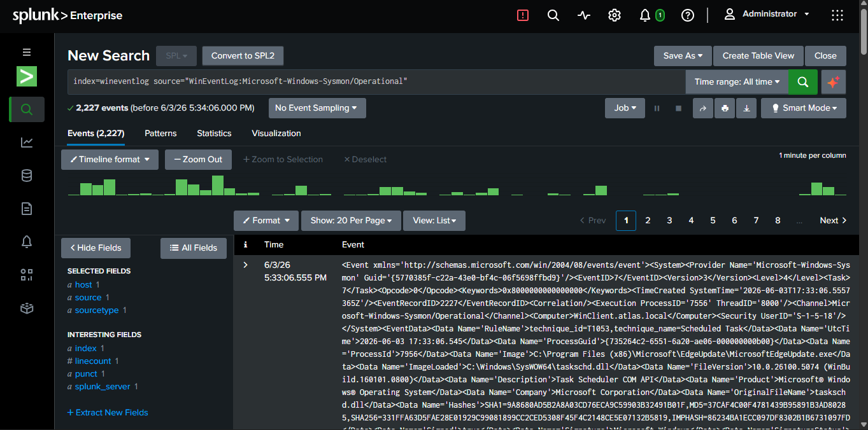Open the settings gear icon
This screenshot has height=430, width=868.
tap(615, 15)
